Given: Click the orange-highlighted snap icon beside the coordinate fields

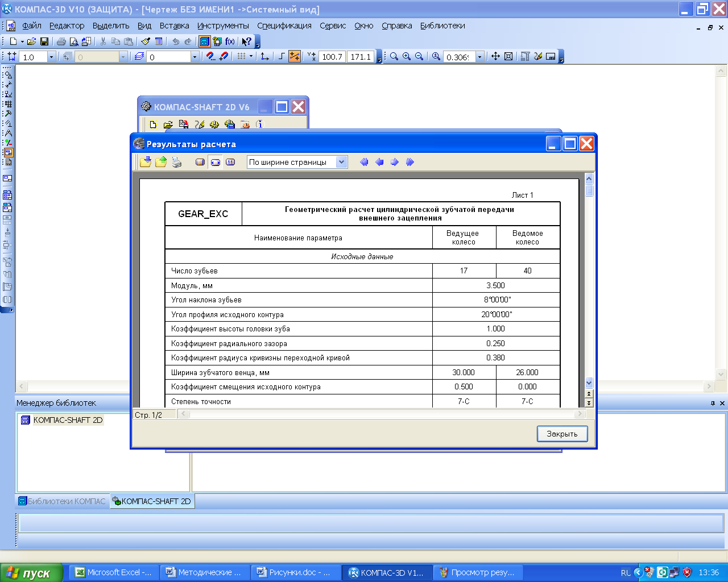Looking at the screenshot, I should pyautogui.click(x=295, y=56).
